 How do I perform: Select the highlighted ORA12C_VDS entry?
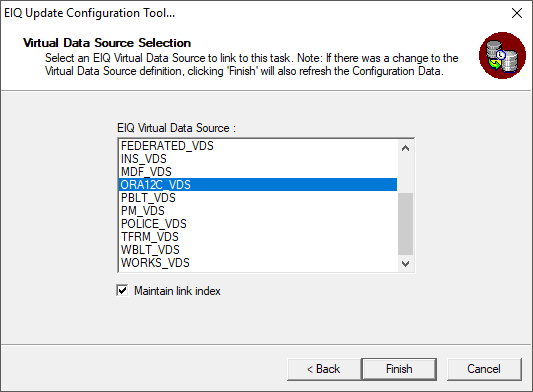coord(258,185)
